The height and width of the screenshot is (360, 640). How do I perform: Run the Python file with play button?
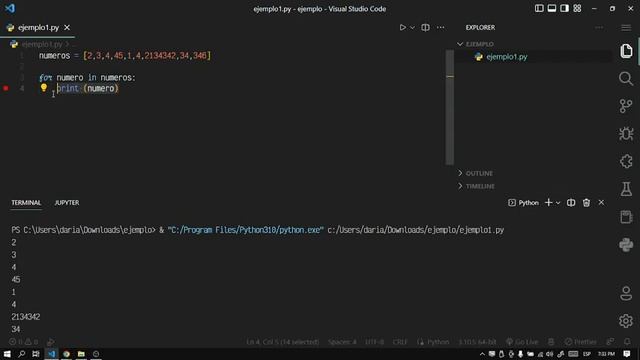[402, 27]
